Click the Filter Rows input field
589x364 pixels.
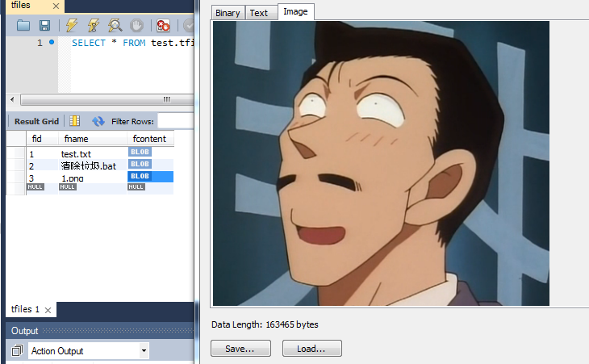(175, 121)
